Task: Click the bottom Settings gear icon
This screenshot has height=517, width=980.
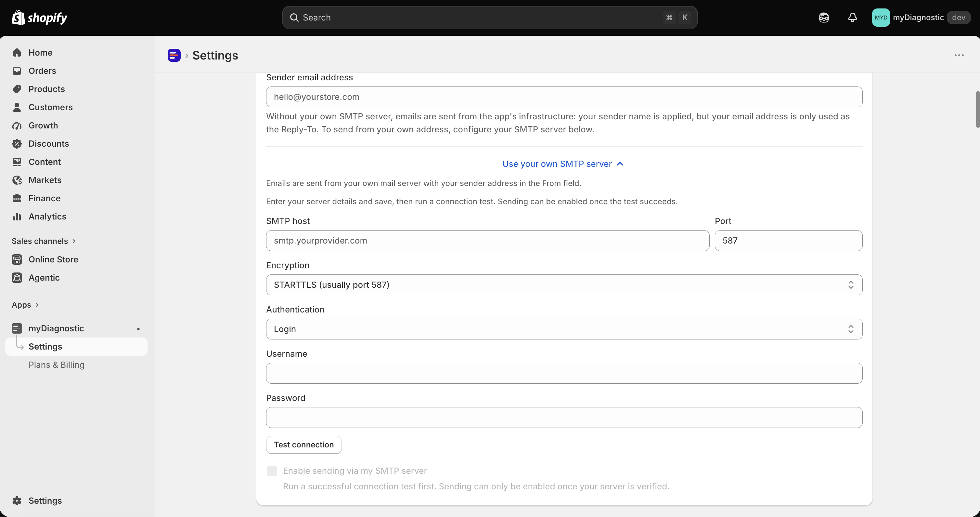Action: tap(17, 501)
